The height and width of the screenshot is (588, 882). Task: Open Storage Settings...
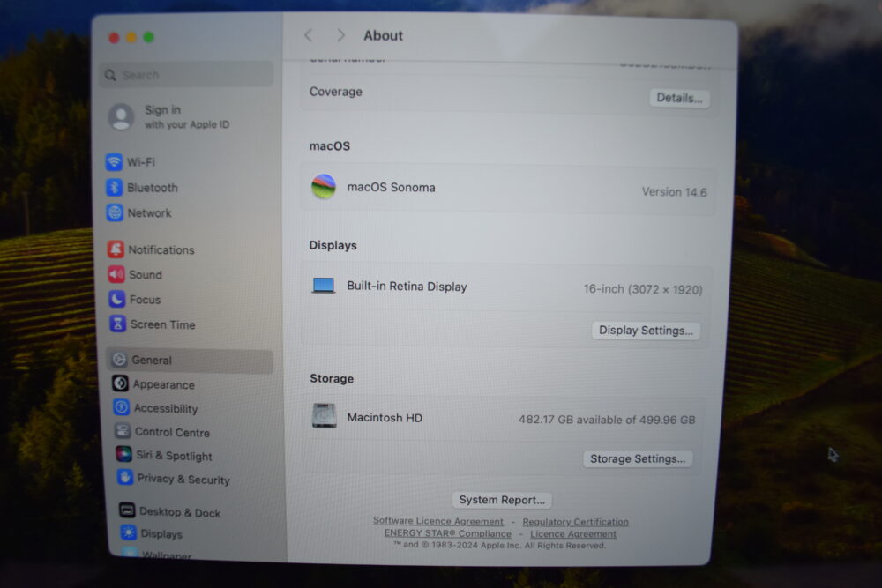point(638,458)
